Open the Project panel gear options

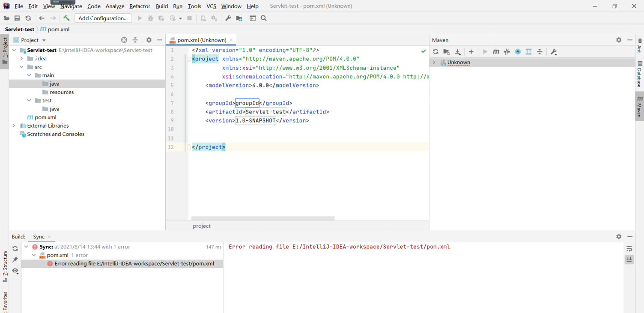point(149,40)
